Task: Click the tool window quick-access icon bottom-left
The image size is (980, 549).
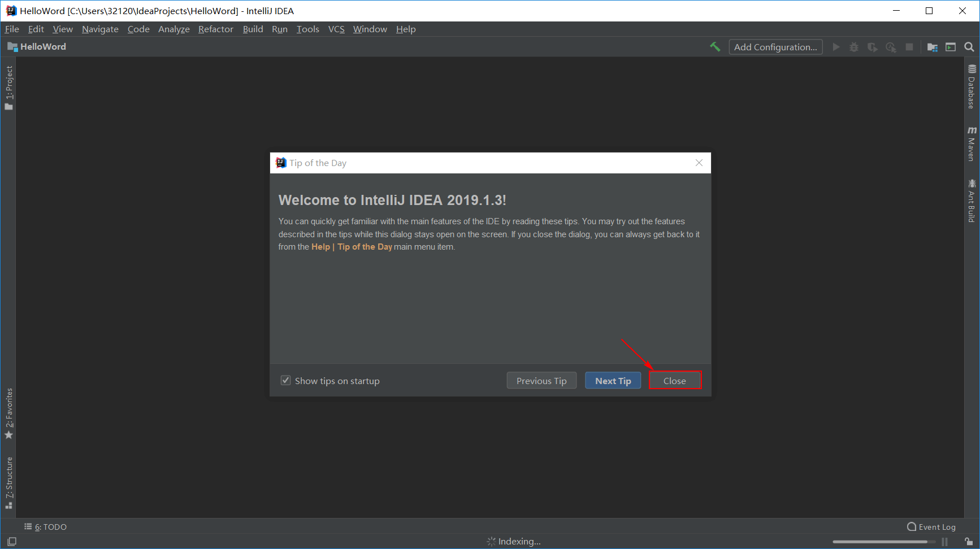Action: [12, 541]
